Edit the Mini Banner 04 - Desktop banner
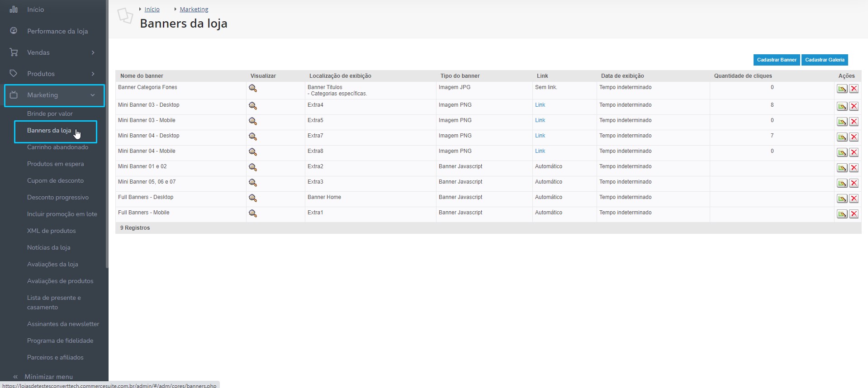Viewport: 868px width, 388px height. (842, 137)
